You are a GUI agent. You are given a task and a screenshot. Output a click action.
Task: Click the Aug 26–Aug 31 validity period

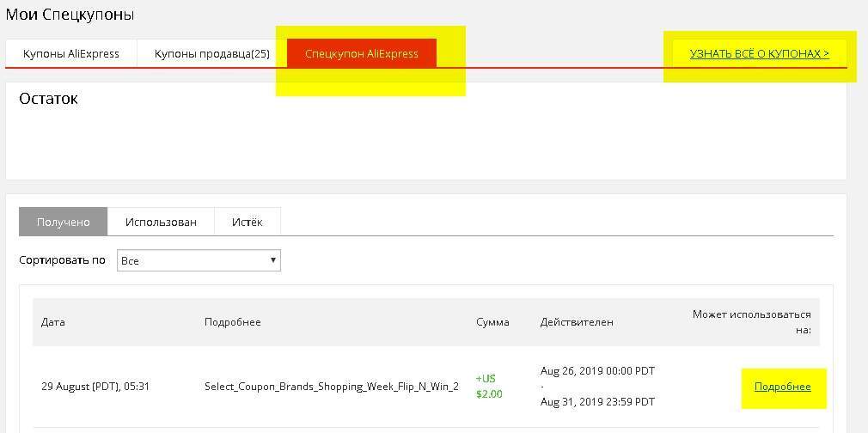(x=597, y=387)
